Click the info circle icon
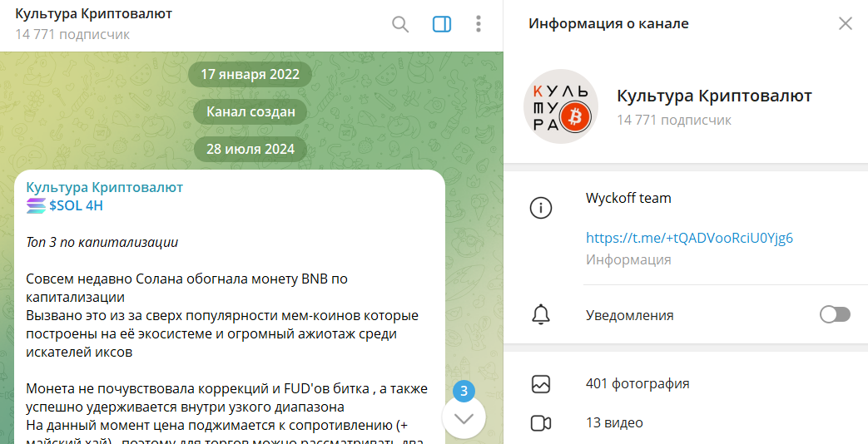 (x=541, y=208)
